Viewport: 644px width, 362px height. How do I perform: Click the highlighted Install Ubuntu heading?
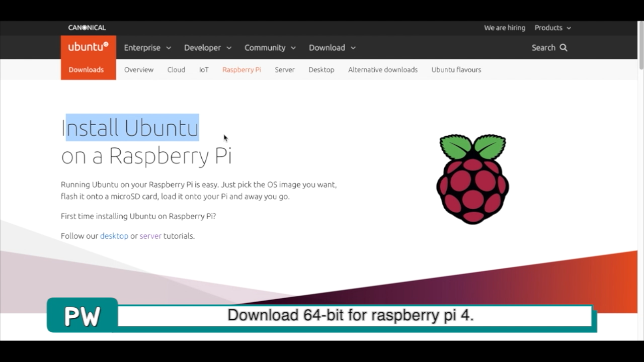pos(130,128)
